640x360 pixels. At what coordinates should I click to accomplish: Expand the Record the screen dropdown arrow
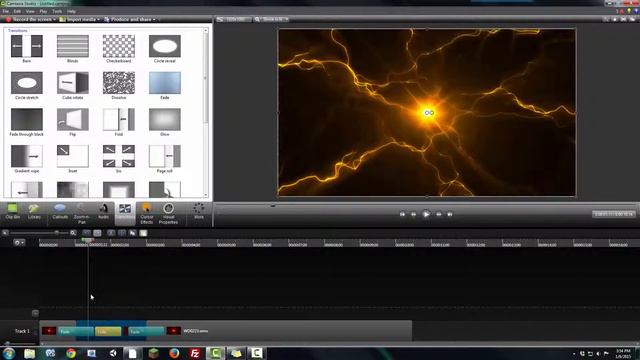pos(54,19)
